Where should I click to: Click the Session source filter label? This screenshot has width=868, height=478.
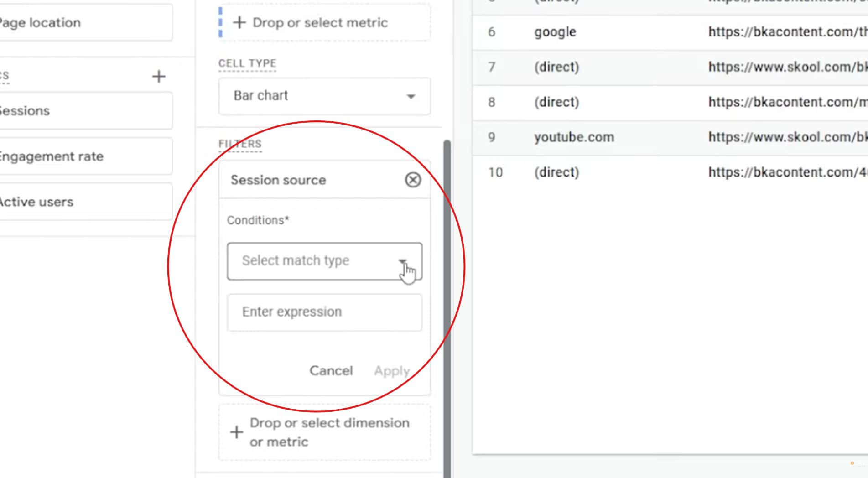pos(278,180)
